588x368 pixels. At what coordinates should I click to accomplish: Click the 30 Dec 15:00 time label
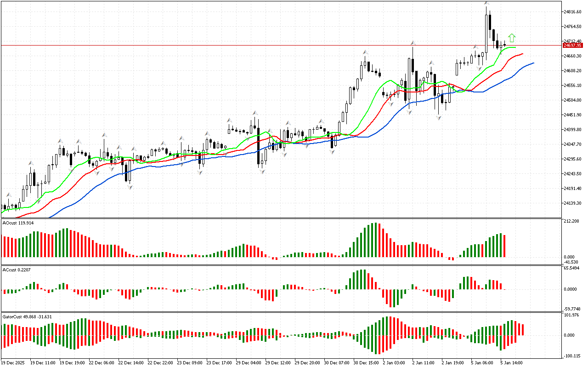pyautogui.click(x=365, y=362)
